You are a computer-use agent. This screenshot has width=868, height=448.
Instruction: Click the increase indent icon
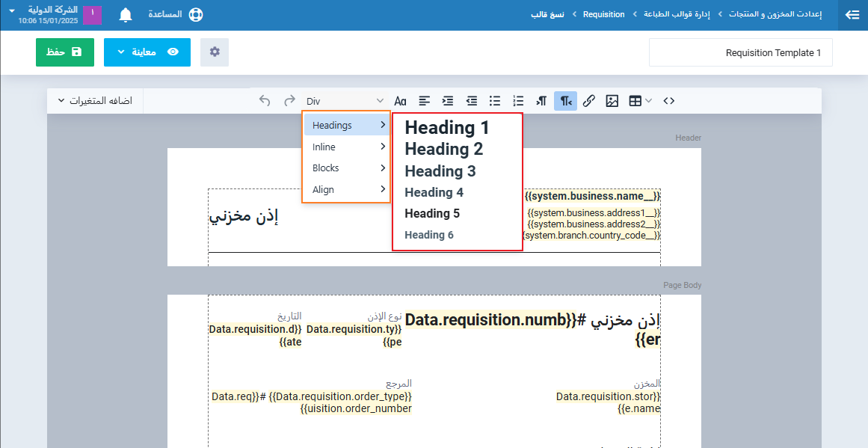(x=448, y=101)
